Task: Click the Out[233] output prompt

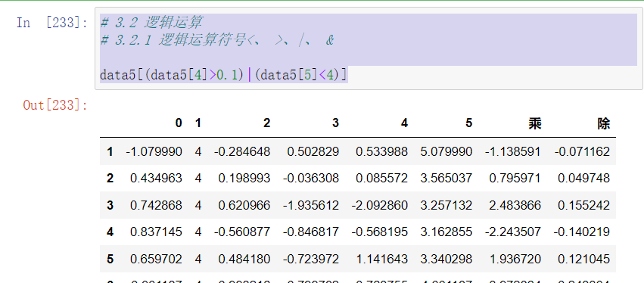Action: 55,105
